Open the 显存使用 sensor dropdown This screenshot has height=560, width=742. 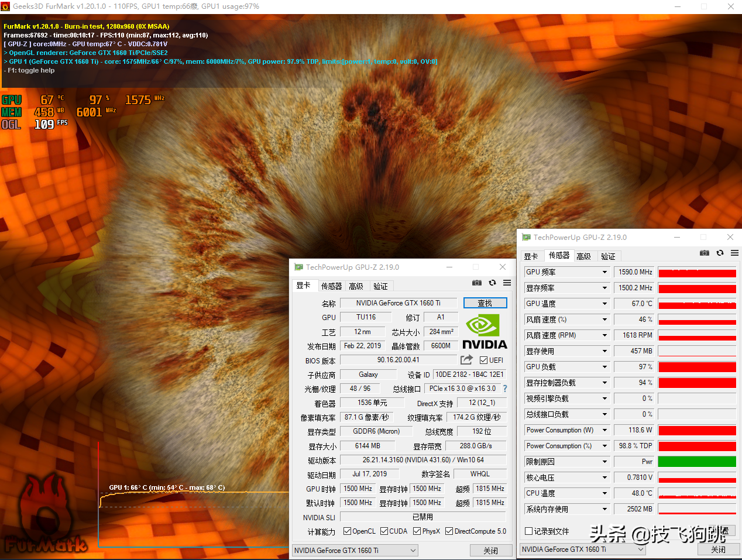pos(604,351)
